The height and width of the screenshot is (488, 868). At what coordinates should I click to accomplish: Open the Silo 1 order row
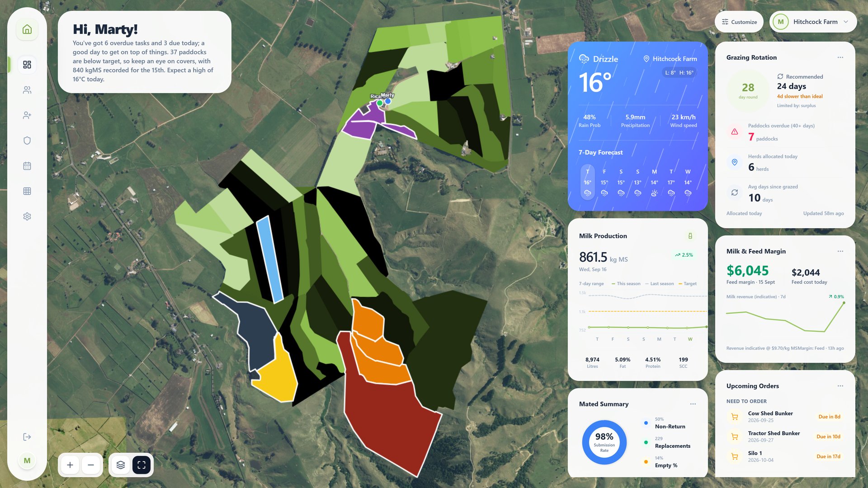785,456
